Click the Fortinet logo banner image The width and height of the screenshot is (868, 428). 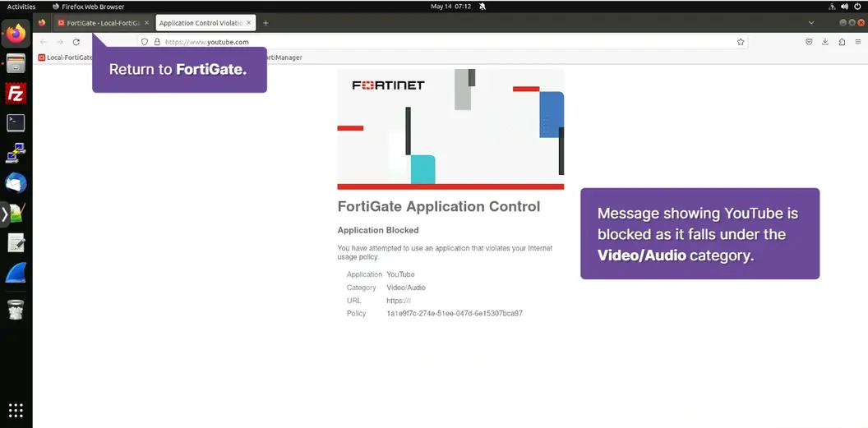(x=450, y=130)
